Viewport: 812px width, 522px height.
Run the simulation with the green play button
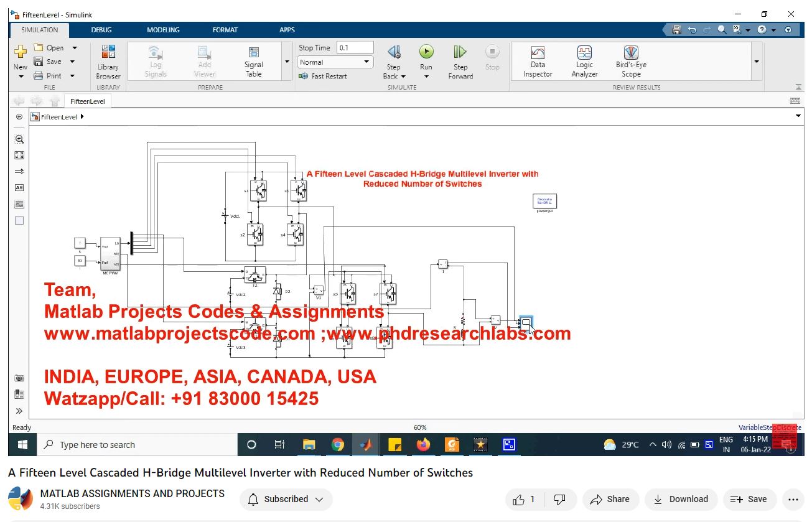tap(426, 52)
